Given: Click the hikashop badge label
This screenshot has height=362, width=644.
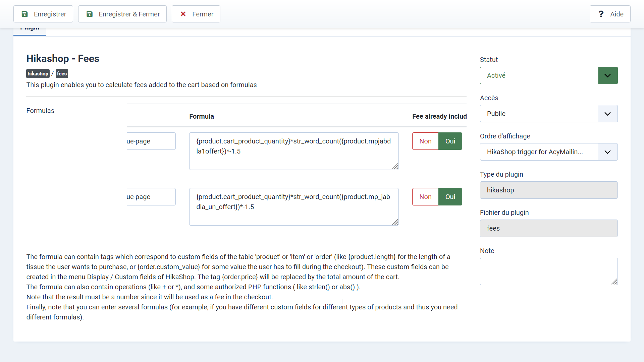Looking at the screenshot, I should (x=38, y=74).
